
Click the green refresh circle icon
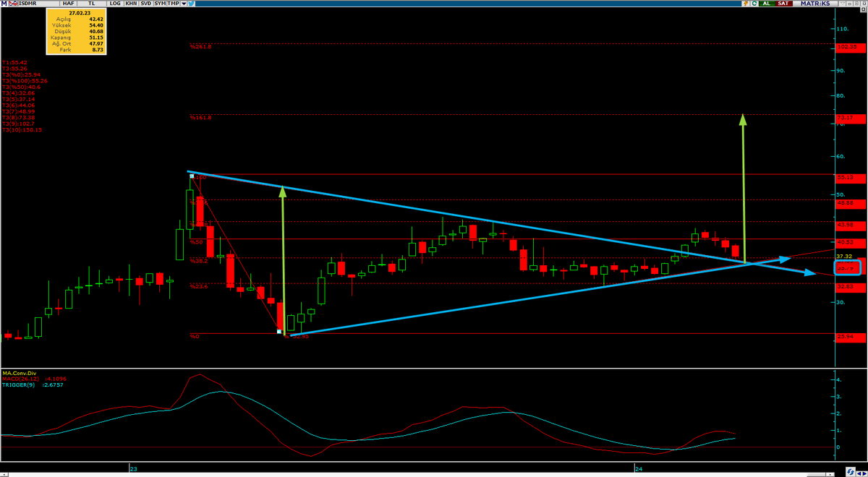coord(754,4)
